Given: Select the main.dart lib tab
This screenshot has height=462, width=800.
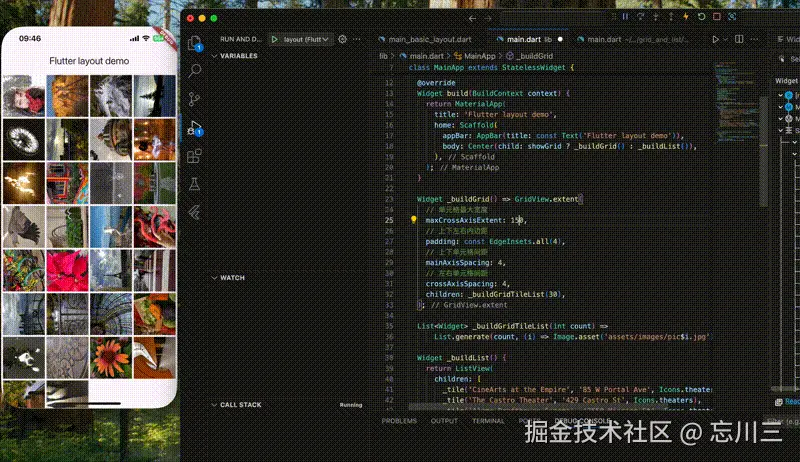Looking at the screenshot, I should [x=530, y=39].
